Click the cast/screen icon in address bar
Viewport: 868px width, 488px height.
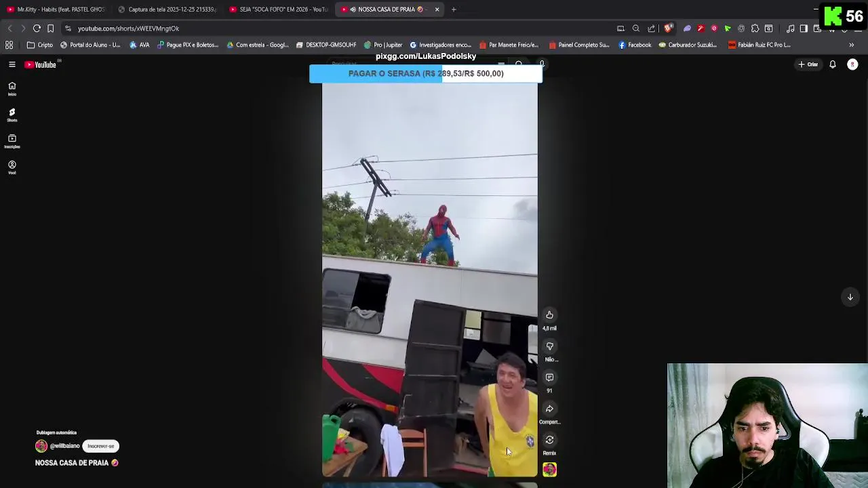tap(620, 28)
